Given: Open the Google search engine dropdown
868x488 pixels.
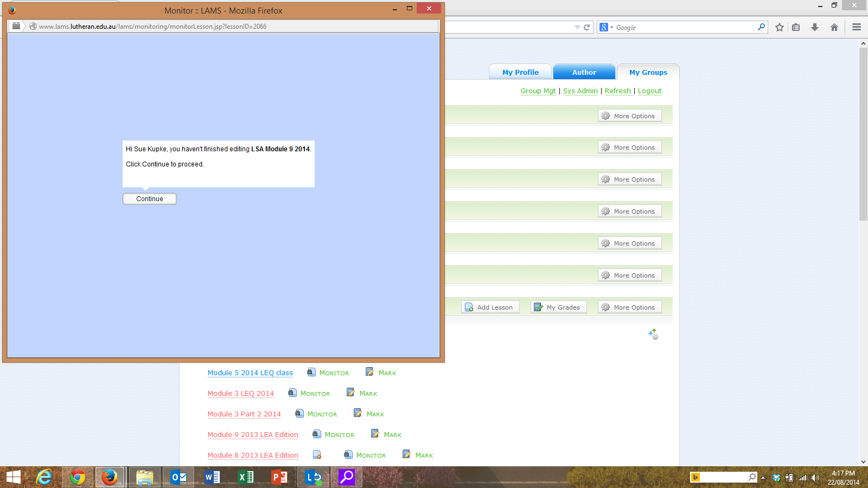Looking at the screenshot, I should 606,27.
